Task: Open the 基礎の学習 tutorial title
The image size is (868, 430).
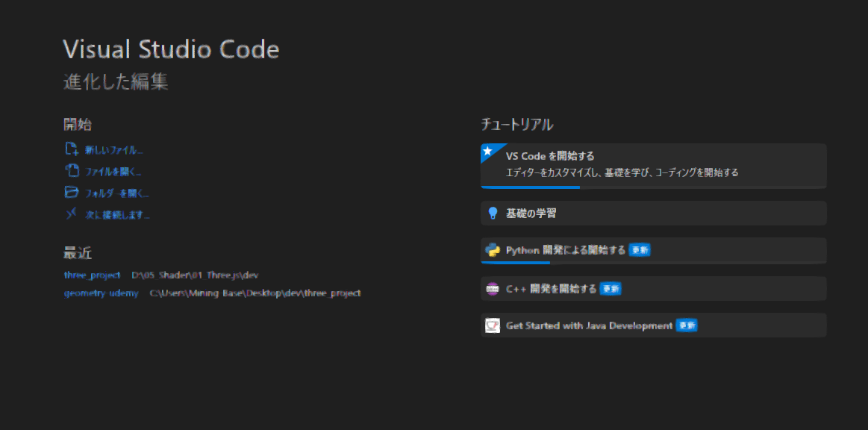Action: click(x=531, y=214)
